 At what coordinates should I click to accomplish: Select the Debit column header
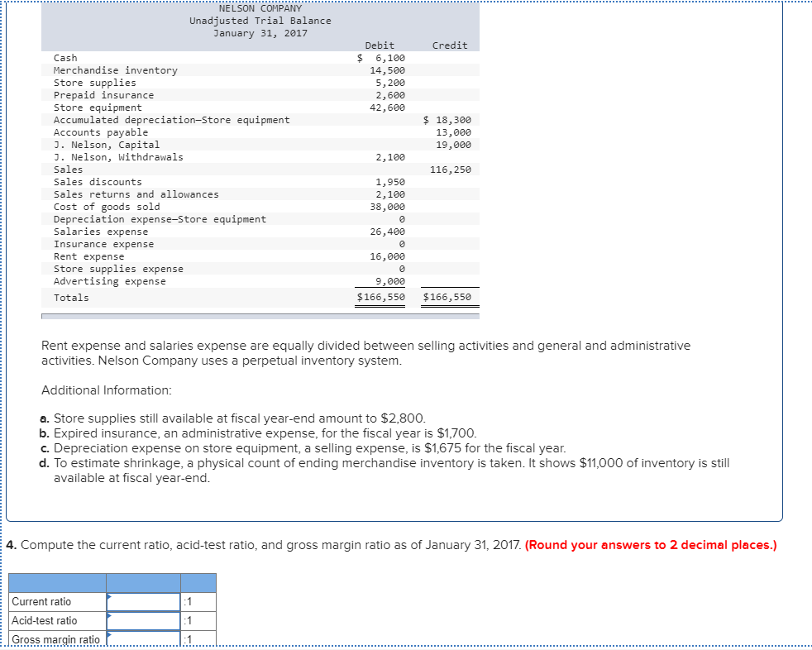click(379, 45)
